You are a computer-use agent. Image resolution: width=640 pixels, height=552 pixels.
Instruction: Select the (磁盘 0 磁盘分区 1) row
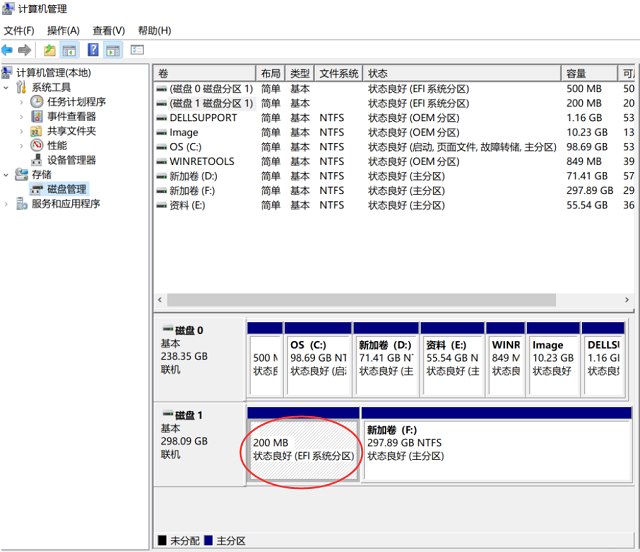[x=394, y=89]
